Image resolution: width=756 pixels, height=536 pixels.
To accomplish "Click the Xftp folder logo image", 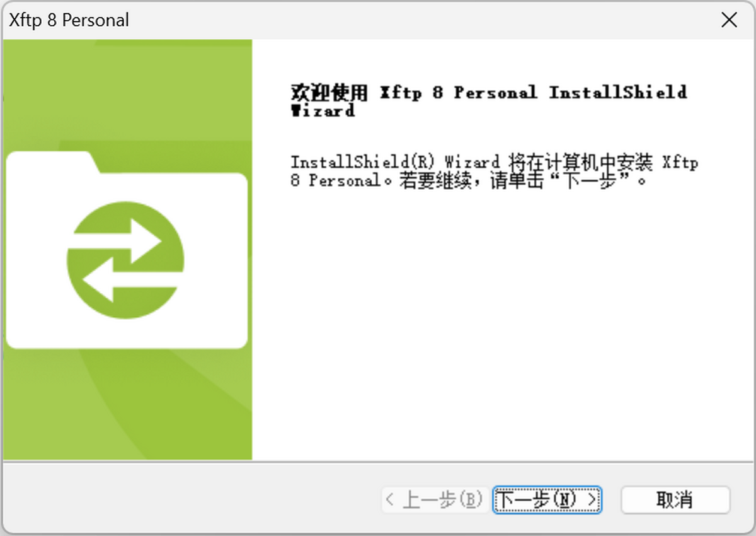I will (126, 250).
